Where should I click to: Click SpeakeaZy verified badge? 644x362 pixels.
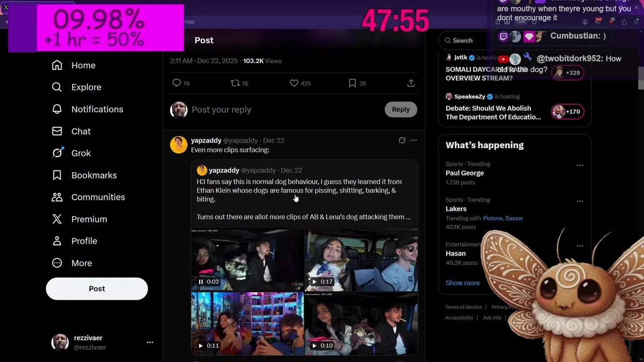490,97
